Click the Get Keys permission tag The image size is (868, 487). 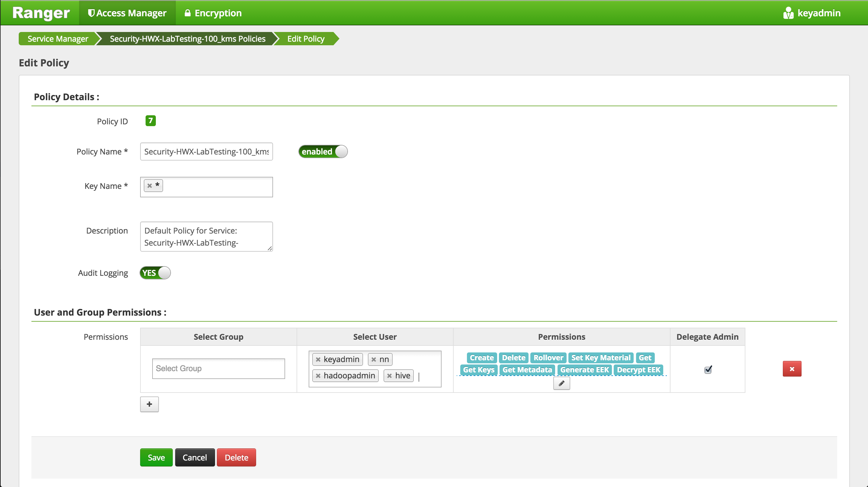tap(478, 370)
